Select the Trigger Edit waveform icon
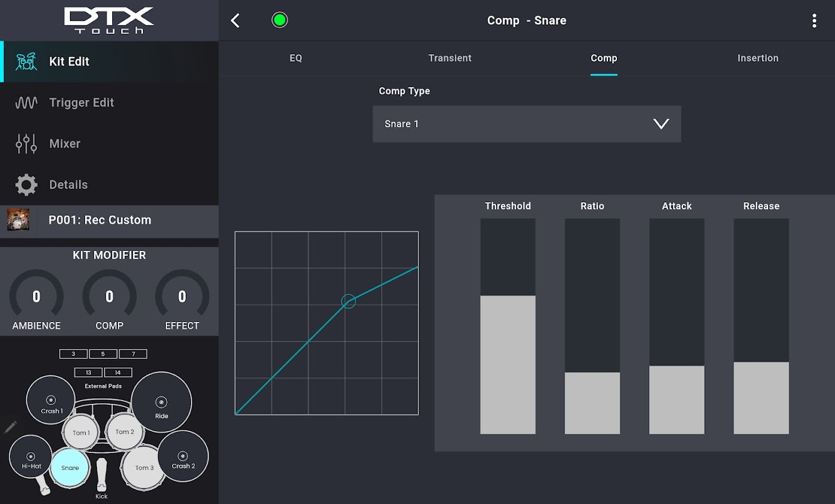Screen dimensions: 835x504 (26, 103)
